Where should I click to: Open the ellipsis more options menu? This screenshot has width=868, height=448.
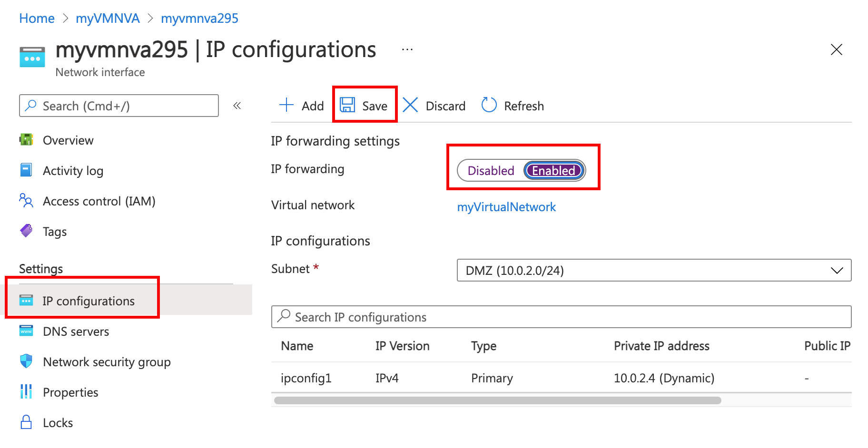point(407,49)
